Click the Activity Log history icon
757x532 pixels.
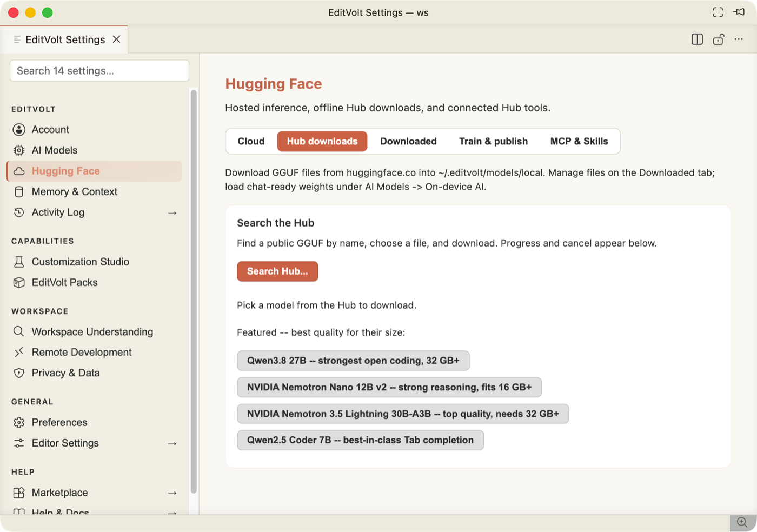pyautogui.click(x=19, y=212)
